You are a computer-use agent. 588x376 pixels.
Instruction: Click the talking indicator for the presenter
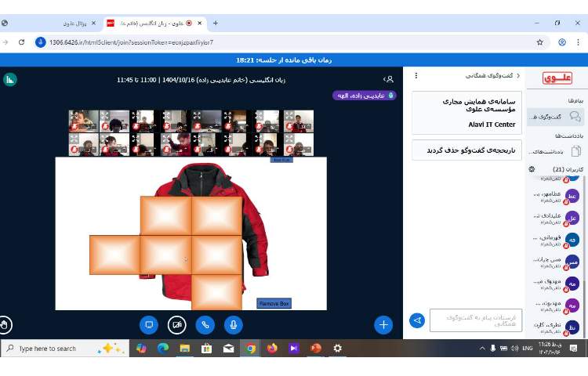pos(364,96)
